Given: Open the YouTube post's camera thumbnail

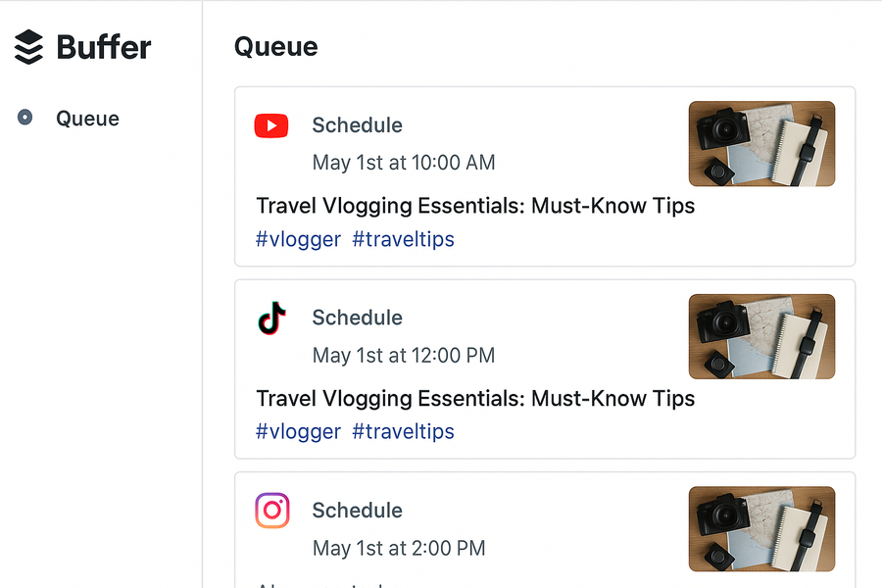Looking at the screenshot, I should 761,143.
